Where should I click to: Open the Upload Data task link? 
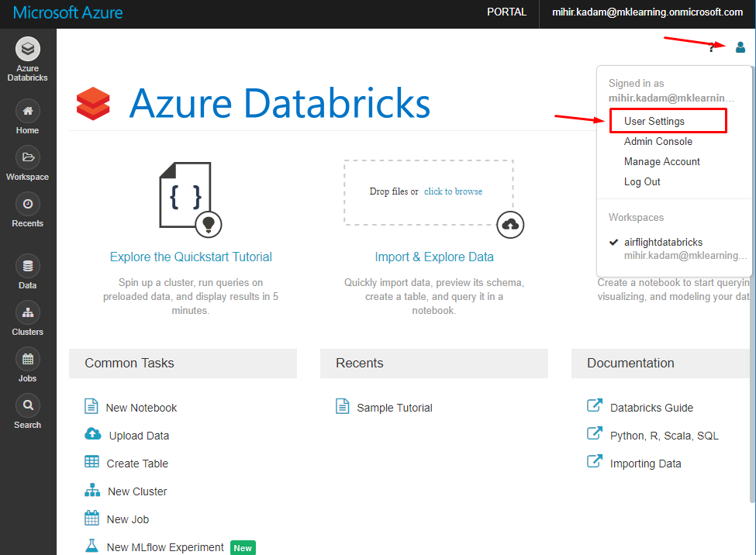139,436
